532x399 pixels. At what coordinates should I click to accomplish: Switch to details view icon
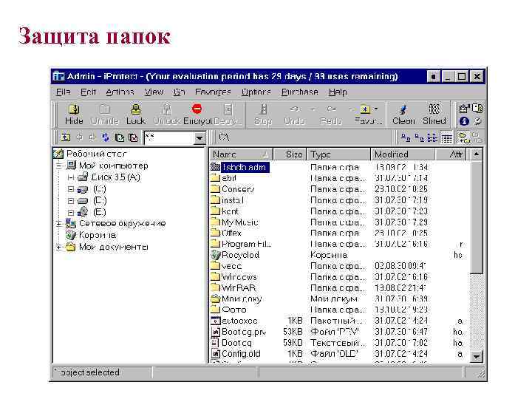click(x=446, y=138)
